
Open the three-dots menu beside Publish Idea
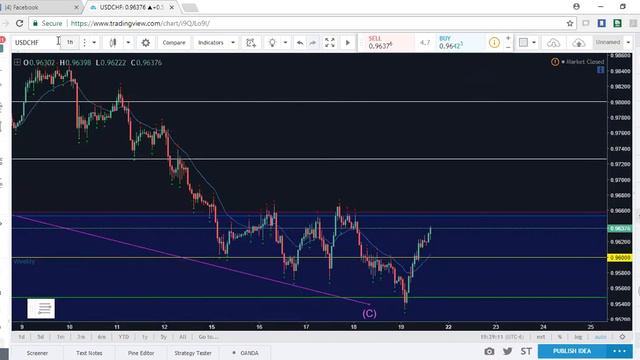click(x=619, y=351)
